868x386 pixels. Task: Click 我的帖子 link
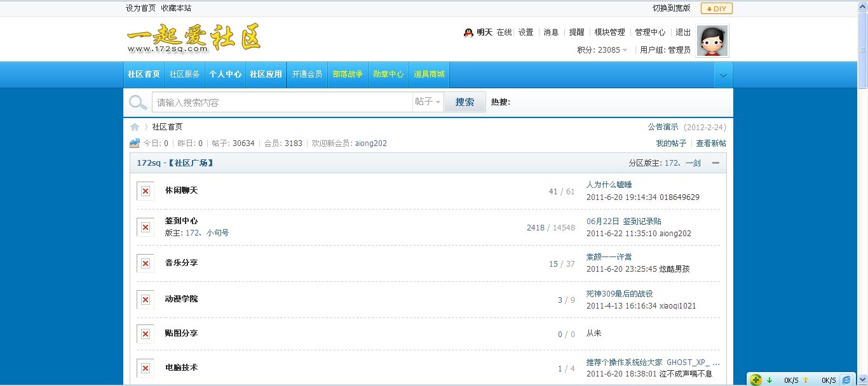[x=671, y=143]
